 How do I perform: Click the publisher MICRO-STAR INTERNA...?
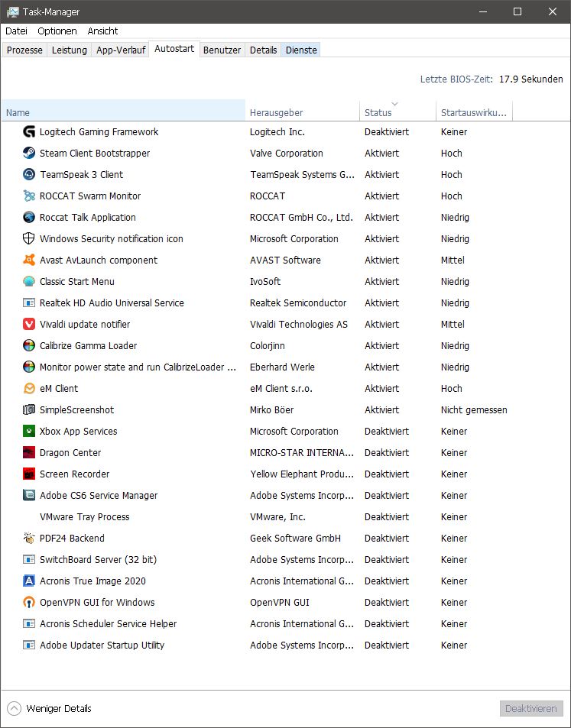pos(301,453)
